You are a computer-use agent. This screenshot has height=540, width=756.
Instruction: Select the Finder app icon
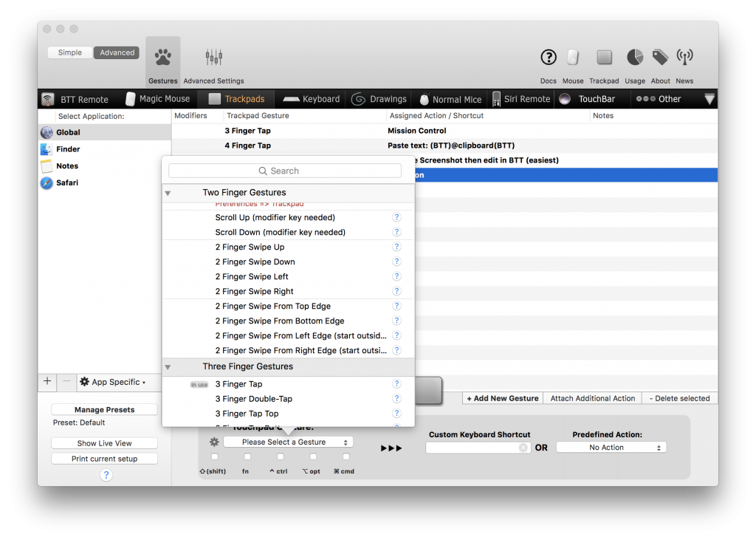tap(47, 149)
